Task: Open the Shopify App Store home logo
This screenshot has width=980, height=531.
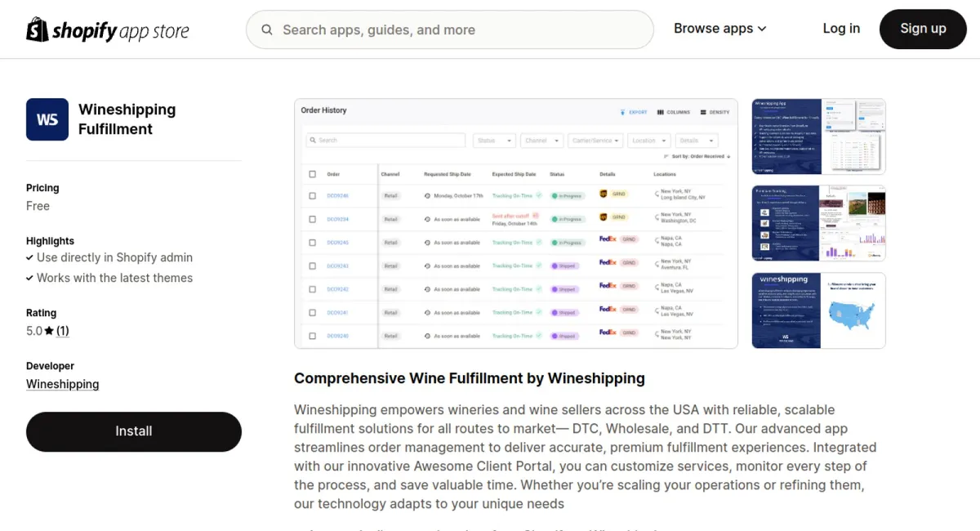Action: pos(108,29)
